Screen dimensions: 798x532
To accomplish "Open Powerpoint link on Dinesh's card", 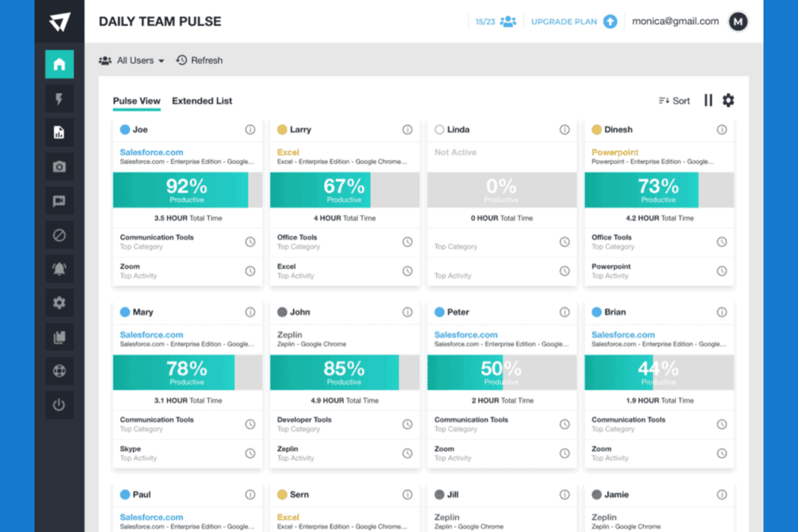I will [615, 152].
